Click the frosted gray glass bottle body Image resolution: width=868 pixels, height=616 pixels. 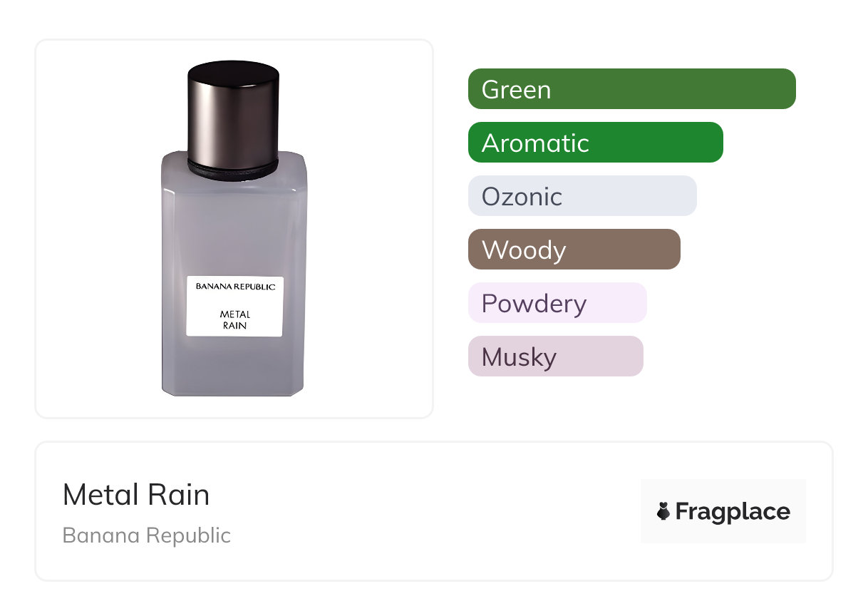[x=234, y=221]
